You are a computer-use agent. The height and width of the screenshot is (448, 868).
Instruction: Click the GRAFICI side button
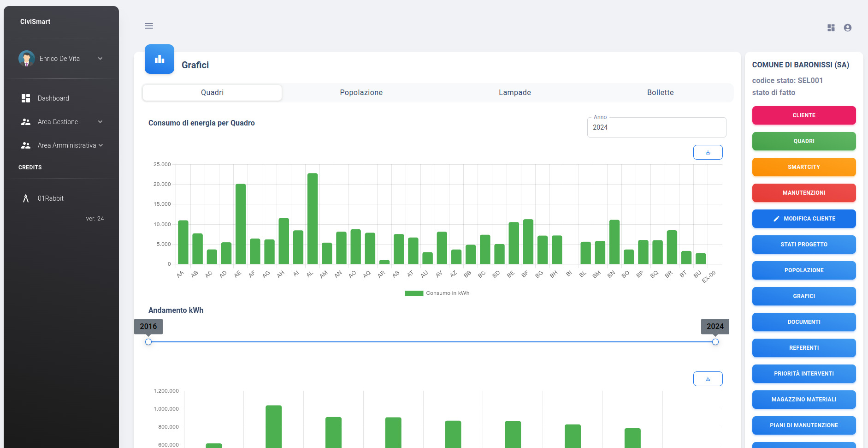pyautogui.click(x=804, y=296)
